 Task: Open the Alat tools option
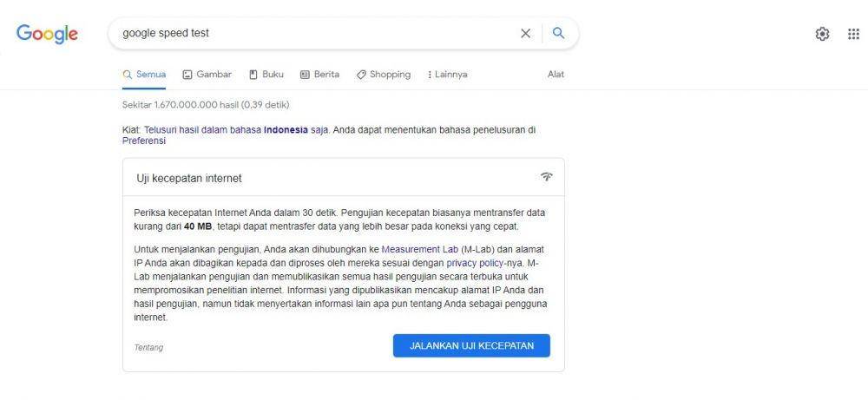click(x=556, y=74)
